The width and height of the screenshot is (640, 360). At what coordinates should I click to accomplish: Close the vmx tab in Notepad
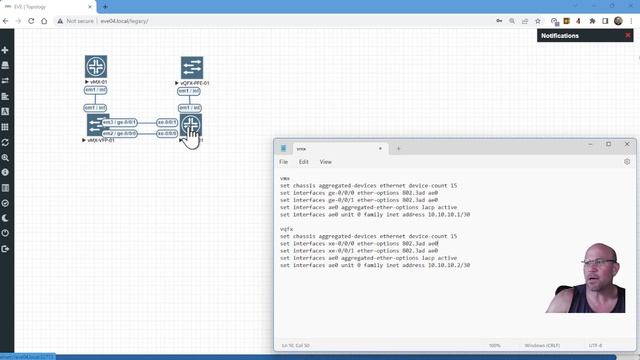(380, 149)
